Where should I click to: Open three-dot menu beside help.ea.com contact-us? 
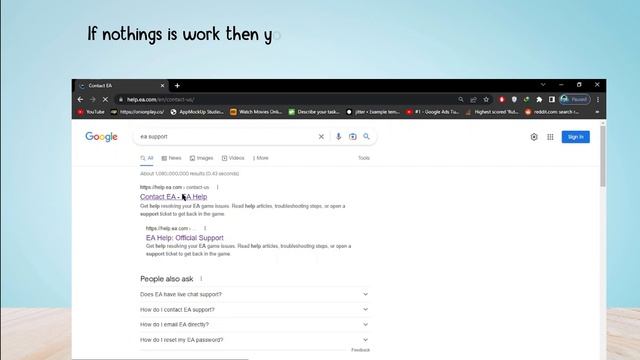coord(218,187)
